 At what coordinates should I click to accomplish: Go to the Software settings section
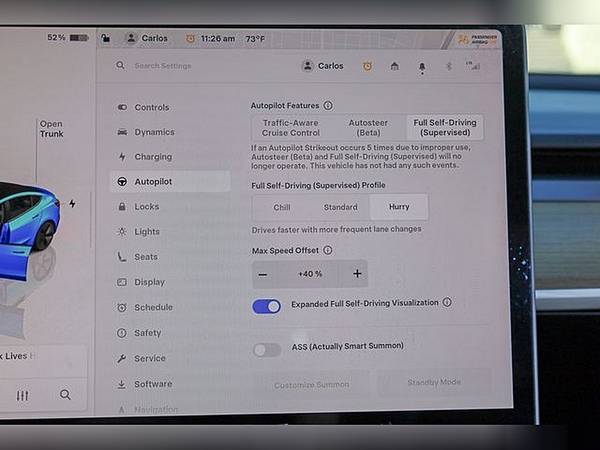pyautogui.click(x=153, y=384)
